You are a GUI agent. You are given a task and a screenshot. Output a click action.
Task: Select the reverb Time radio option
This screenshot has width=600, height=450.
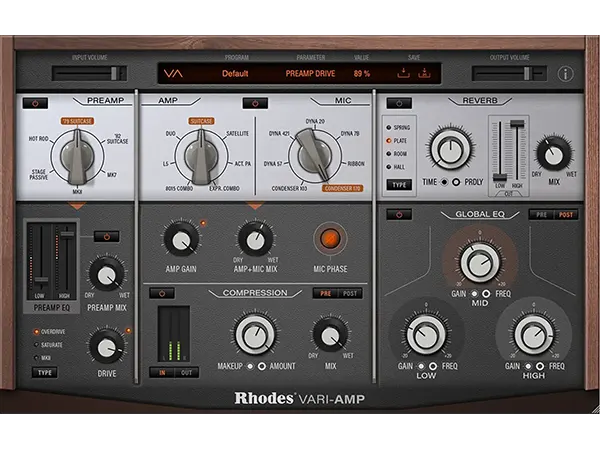pos(444,182)
